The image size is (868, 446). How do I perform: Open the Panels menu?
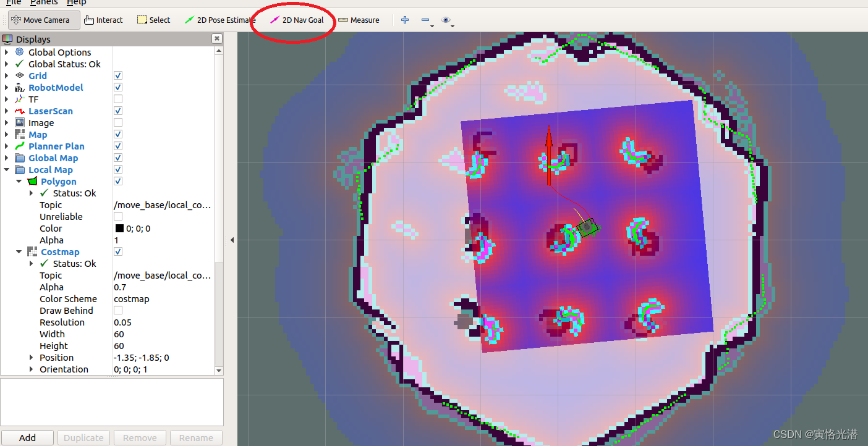[44, 2]
